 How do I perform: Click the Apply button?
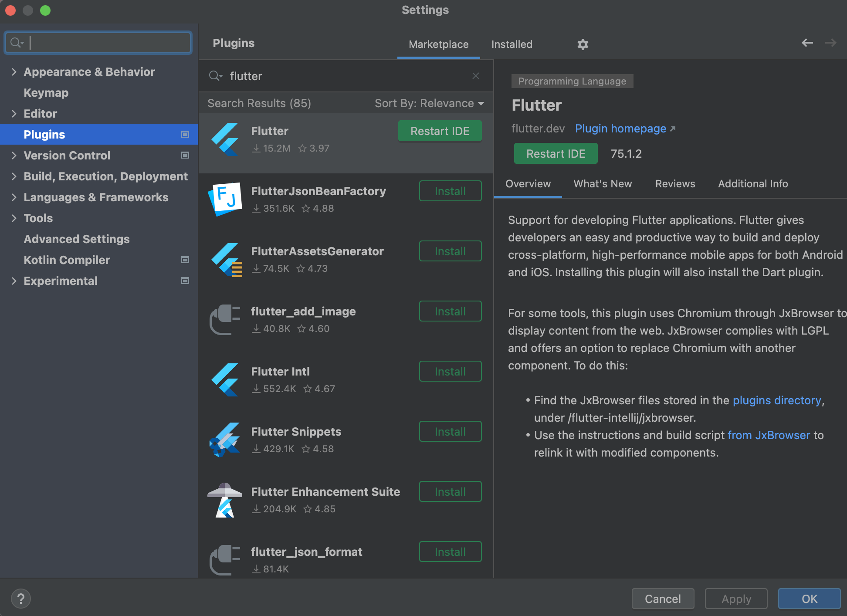coord(736,599)
